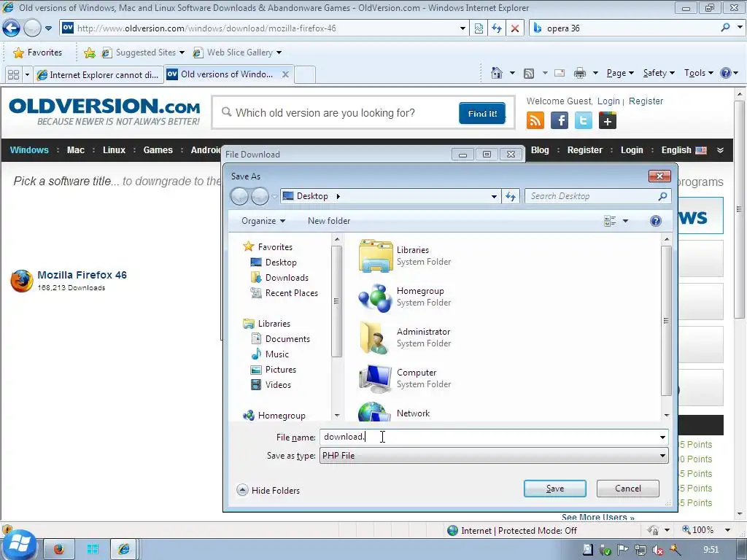Viewport: 747px width, 560px height.
Task: Select the Windows site navigation item
Action: (x=29, y=150)
